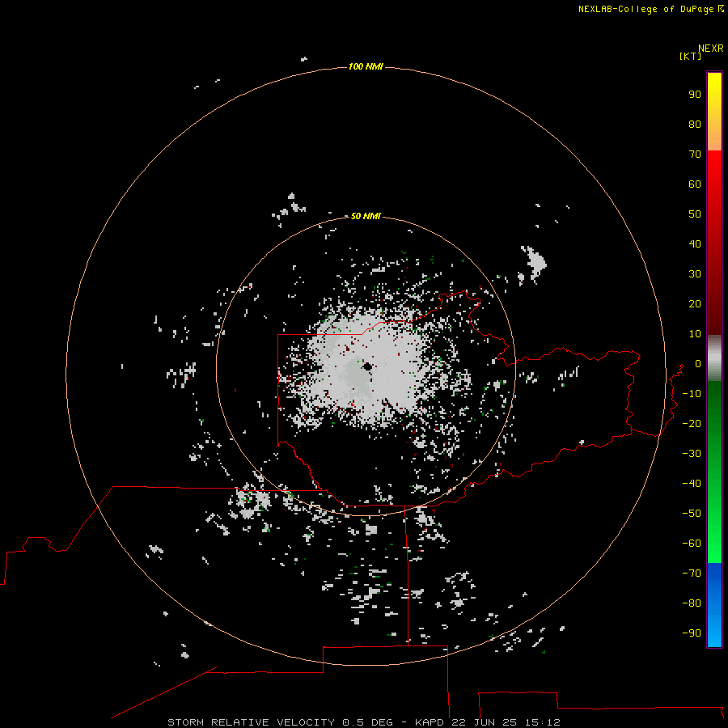The image size is (728, 728).
Task: Click the -90 value on the velocity scale
Action: pyautogui.click(x=692, y=633)
